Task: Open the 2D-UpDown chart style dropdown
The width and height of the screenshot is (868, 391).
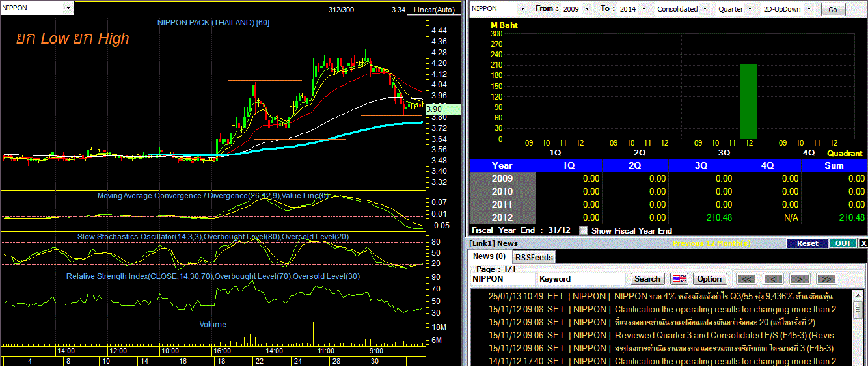Action: (808, 9)
